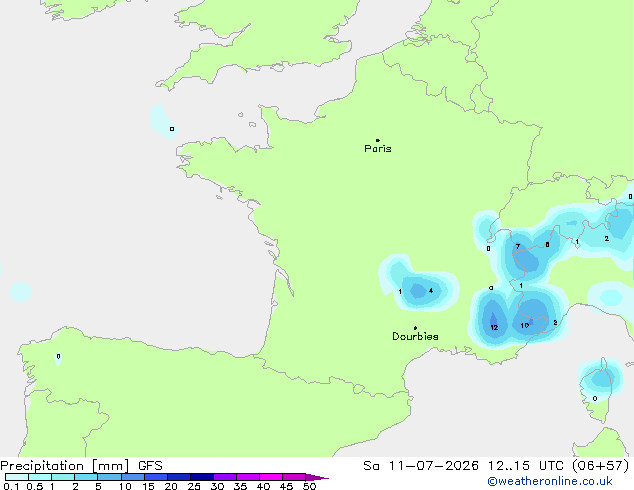Pick the legend swatch between 2 and 5
This screenshot has width=634, height=490.
[x=86, y=477]
